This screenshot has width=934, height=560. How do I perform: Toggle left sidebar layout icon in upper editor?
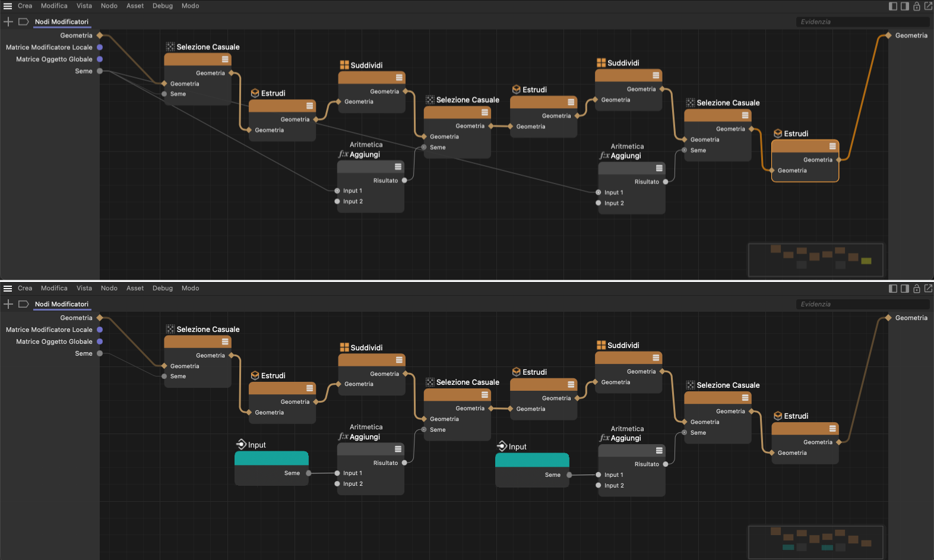893,6
